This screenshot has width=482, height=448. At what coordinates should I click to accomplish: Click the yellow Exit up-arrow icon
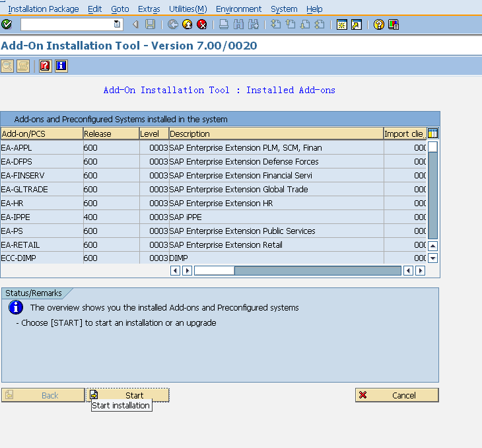pos(188,24)
